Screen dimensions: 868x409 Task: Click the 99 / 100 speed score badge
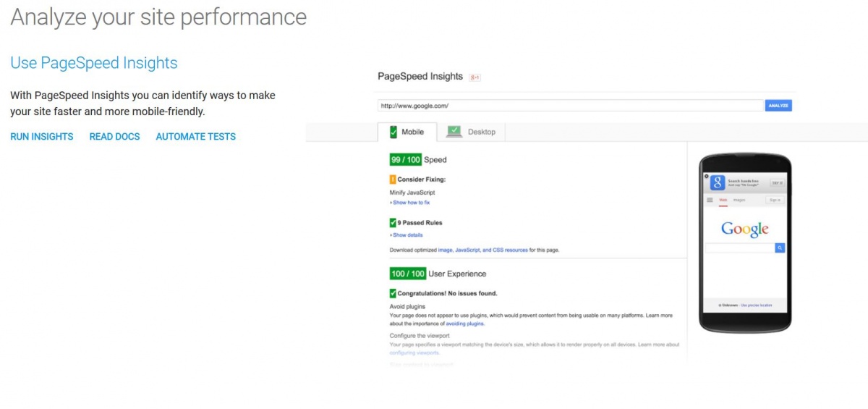tap(406, 159)
